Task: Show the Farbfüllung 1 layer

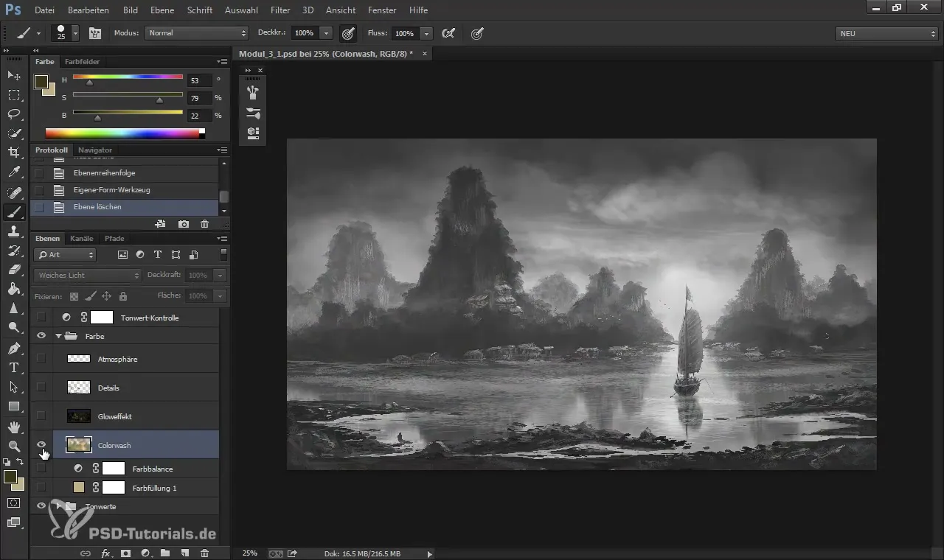Action: (x=41, y=488)
